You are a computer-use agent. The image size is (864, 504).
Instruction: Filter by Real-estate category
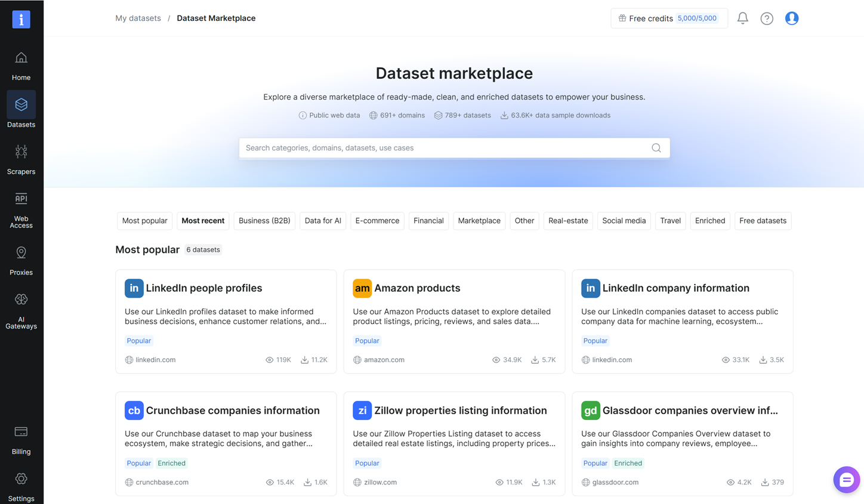click(x=568, y=221)
